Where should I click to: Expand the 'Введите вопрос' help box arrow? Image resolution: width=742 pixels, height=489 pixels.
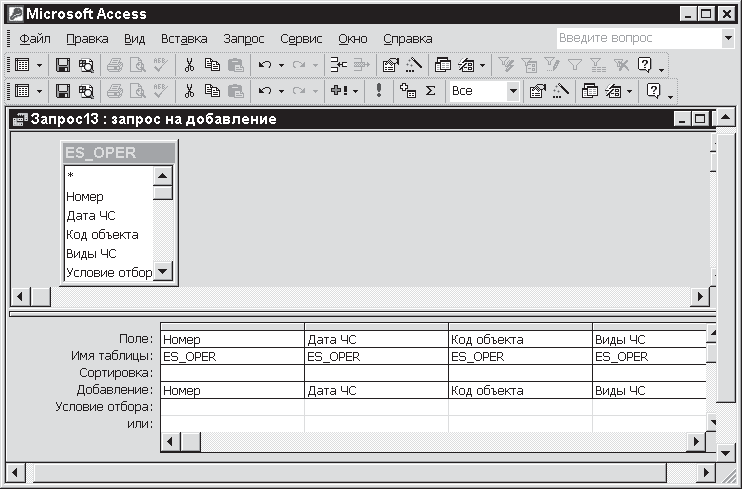727,38
